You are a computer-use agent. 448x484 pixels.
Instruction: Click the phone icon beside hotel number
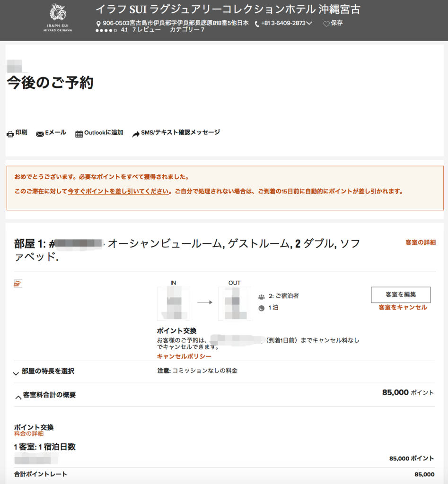point(257,24)
